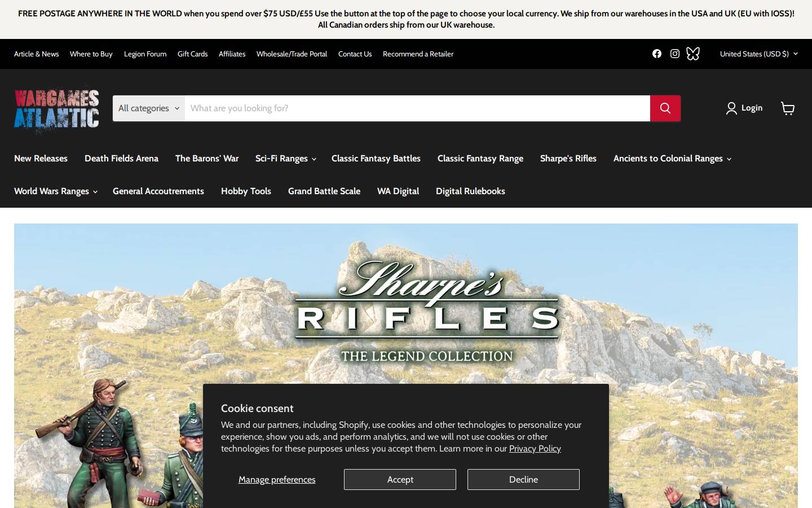Expand the Sci-Fi Ranges menu
This screenshot has height=508, width=812.
285,159
